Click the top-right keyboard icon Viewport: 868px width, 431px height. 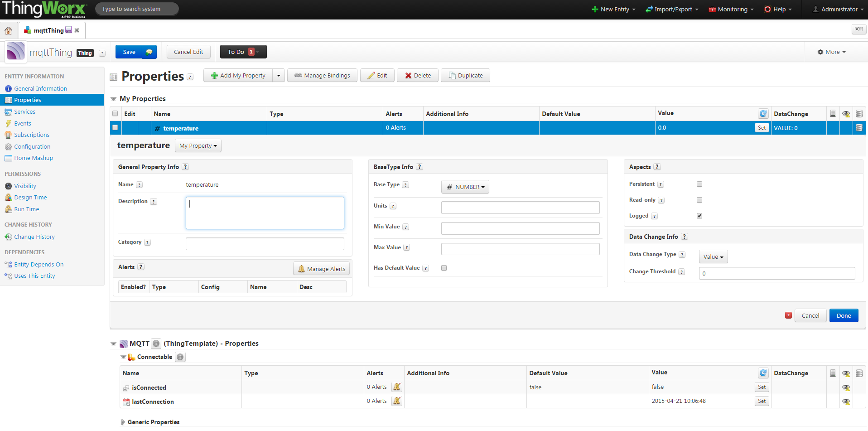(858, 29)
